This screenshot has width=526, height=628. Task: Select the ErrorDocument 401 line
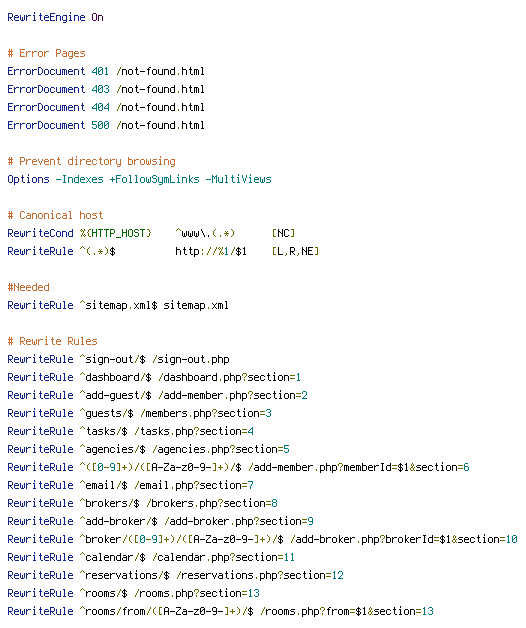(106, 71)
